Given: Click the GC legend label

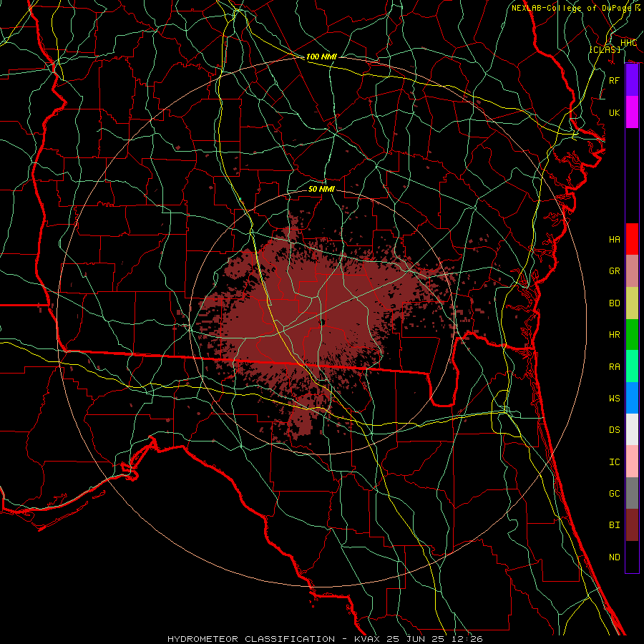Looking at the screenshot, I should click(615, 494).
